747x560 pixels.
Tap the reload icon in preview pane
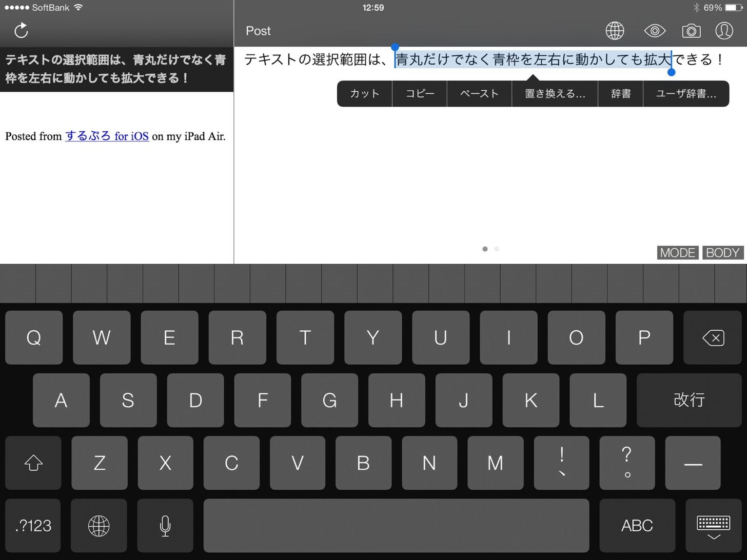21,30
